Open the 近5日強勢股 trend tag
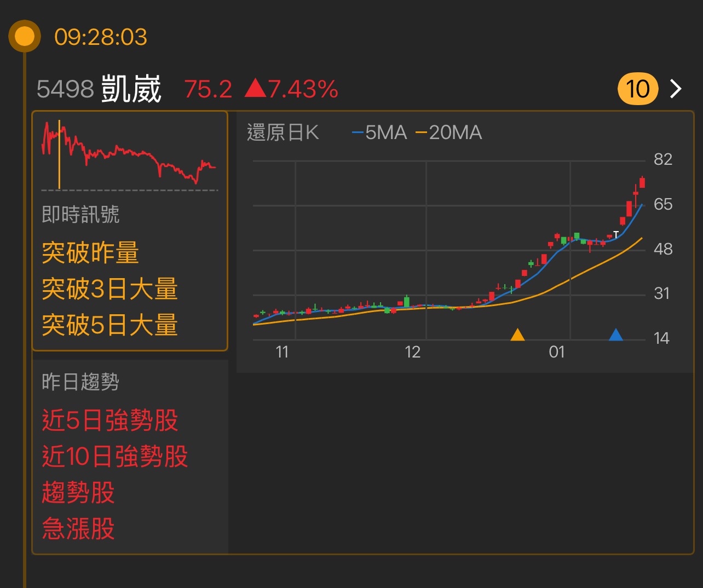This screenshot has width=703, height=588. pyautogui.click(x=110, y=420)
